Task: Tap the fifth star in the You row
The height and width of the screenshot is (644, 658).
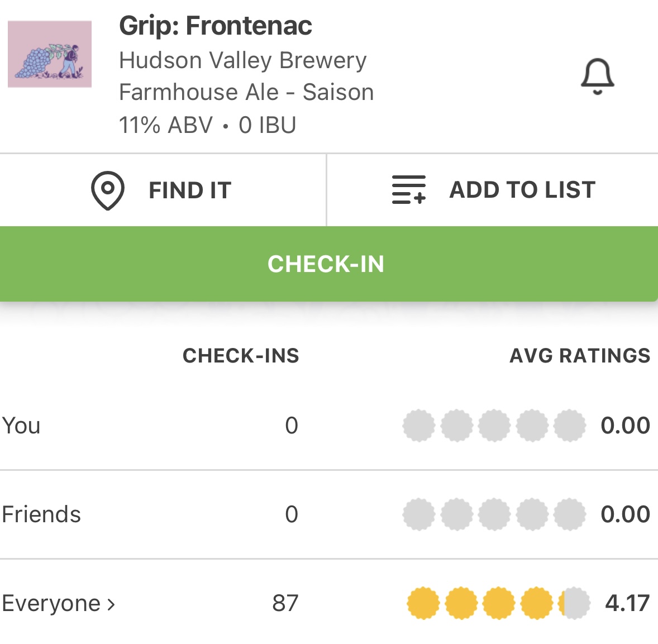Action: point(570,426)
